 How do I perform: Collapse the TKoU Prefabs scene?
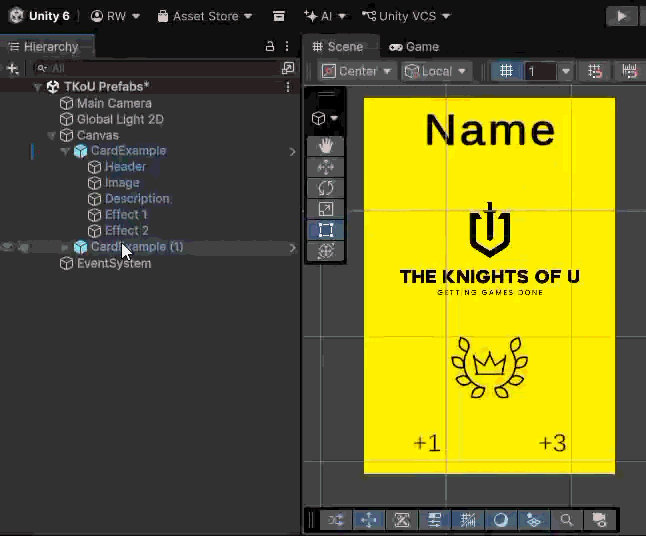(x=37, y=87)
